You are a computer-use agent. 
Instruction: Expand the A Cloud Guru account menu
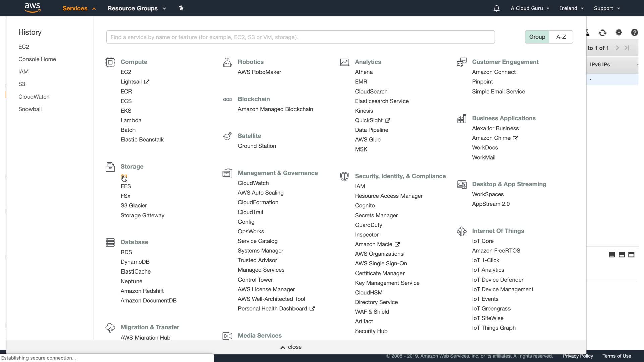pos(530,8)
